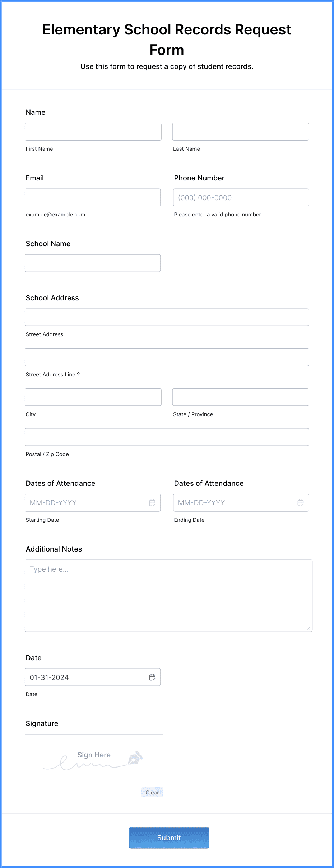Click the City input field
This screenshot has height=868, width=334.
pos(93,397)
